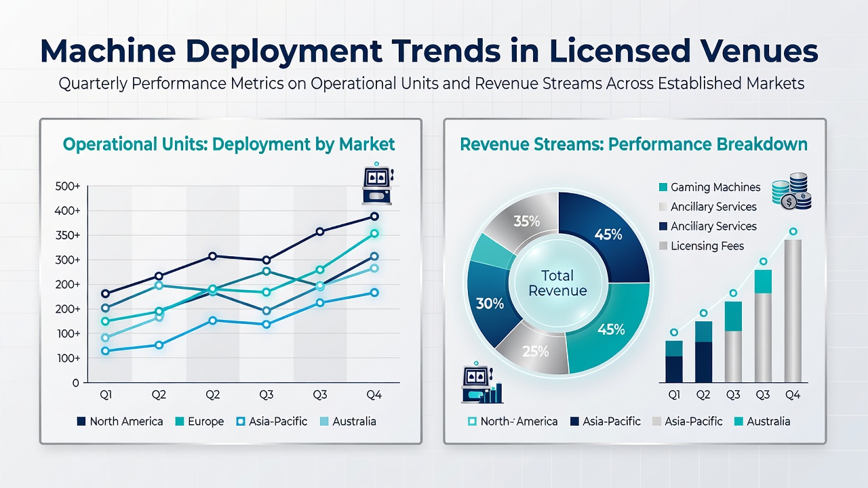
Task: Click the '500+' y-axis label
Action: [67, 186]
